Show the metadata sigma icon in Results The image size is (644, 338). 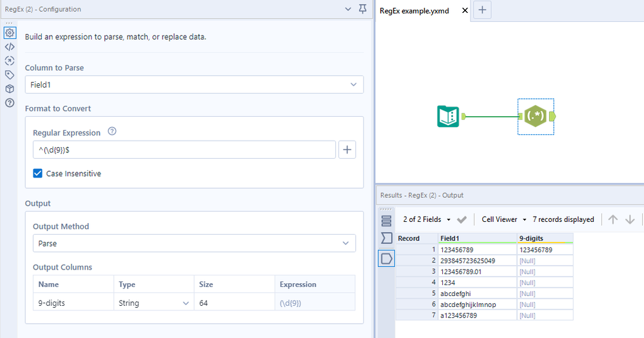point(387,238)
